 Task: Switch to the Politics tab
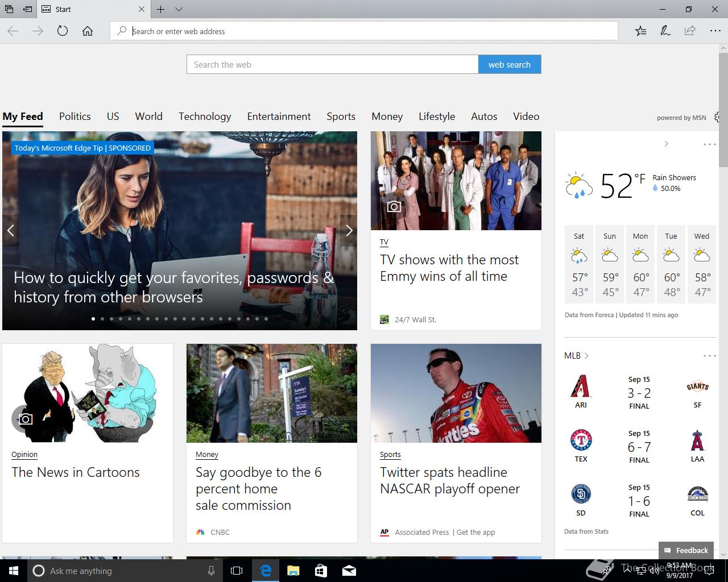[75, 117]
